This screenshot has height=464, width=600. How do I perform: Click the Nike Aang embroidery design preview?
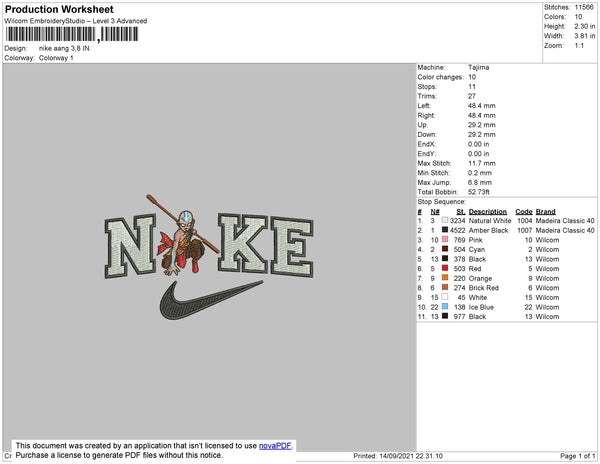pos(209,257)
